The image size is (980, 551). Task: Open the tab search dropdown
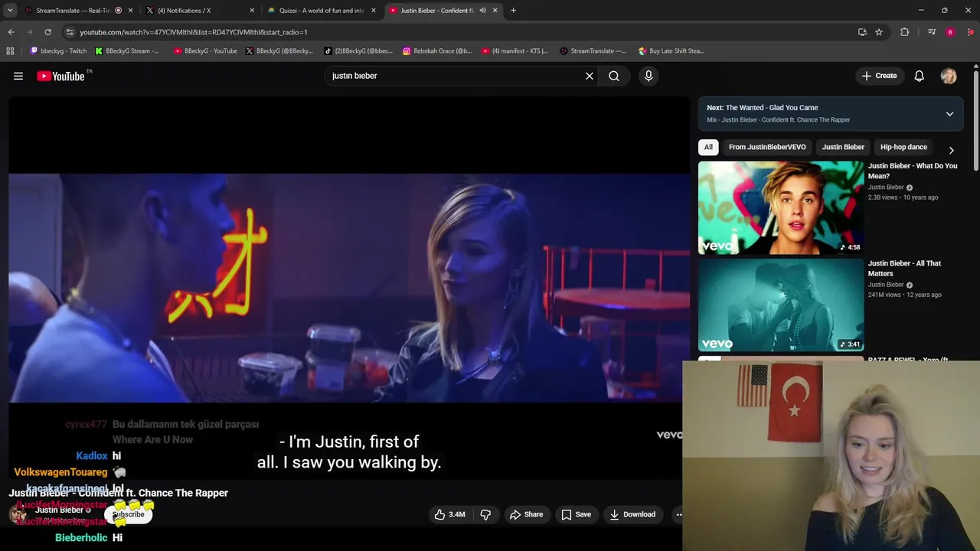tap(10, 11)
